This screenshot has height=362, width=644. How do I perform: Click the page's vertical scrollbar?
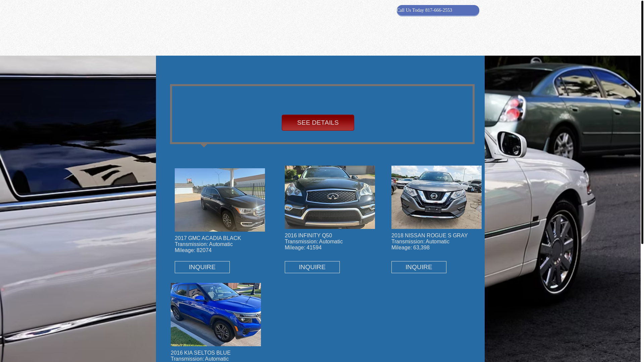point(642,122)
